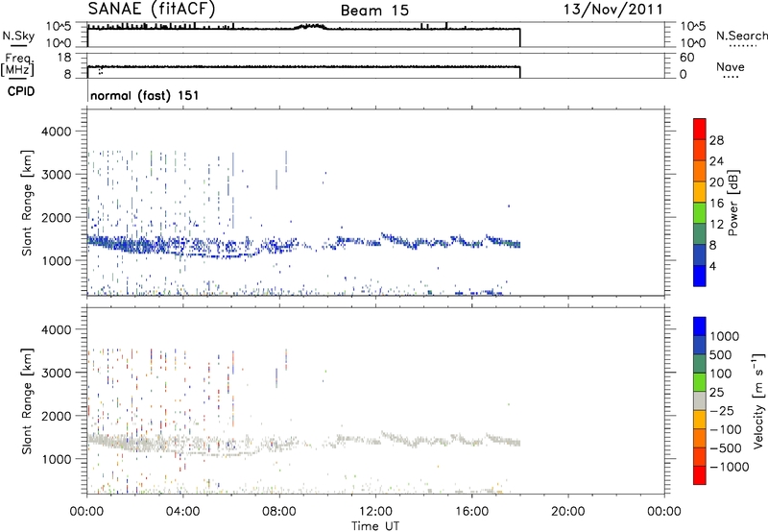Image resolution: width=768 pixels, height=532 pixels.
Task: Pick the red top segment of the Power colorbar
Action: (700, 129)
